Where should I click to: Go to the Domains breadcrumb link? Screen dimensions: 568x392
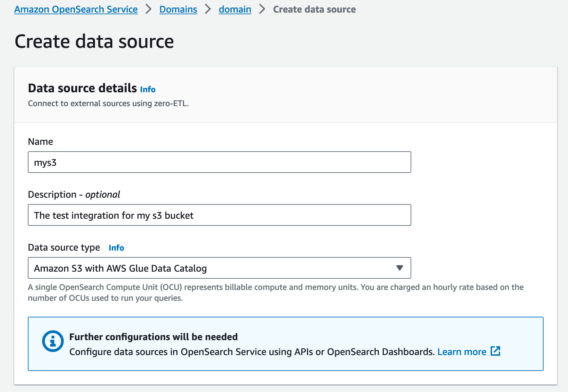[178, 9]
